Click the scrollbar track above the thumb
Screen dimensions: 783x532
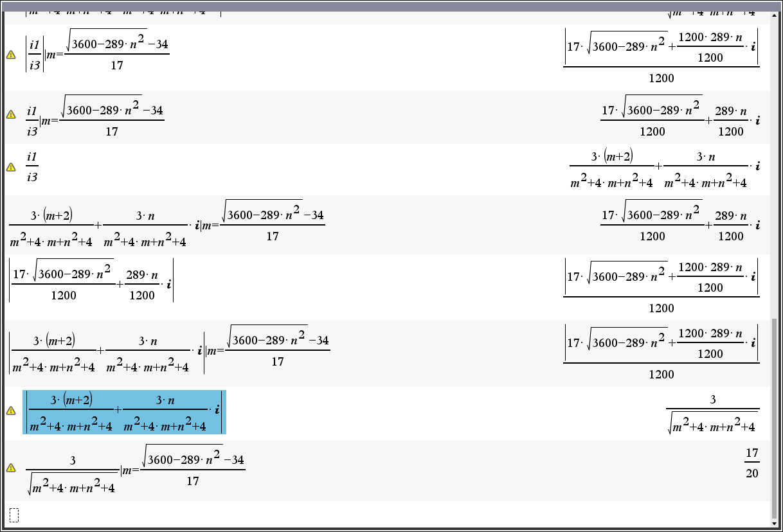point(774,161)
